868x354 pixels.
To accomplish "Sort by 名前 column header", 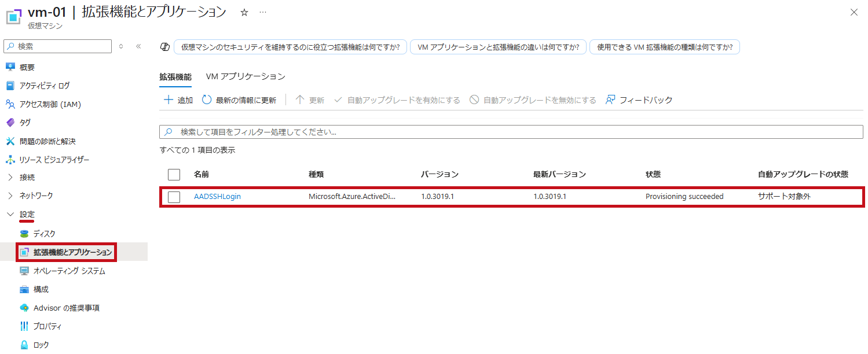I will click(202, 174).
